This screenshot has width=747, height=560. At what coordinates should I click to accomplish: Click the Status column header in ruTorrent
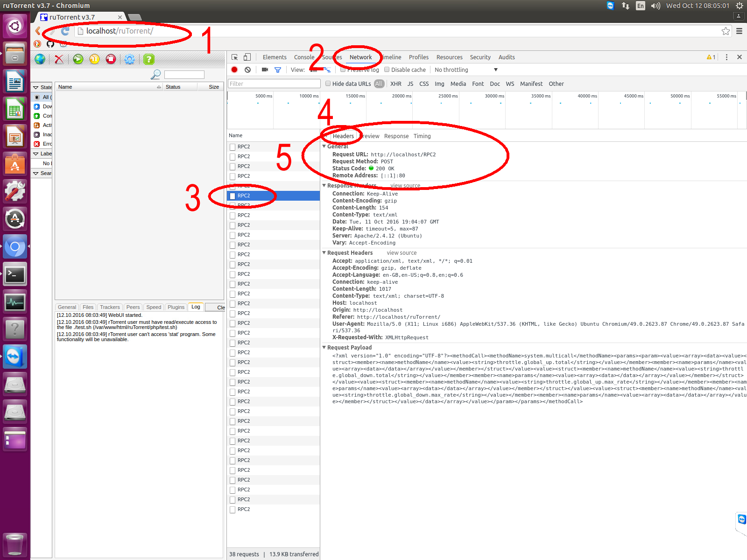click(x=180, y=87)
